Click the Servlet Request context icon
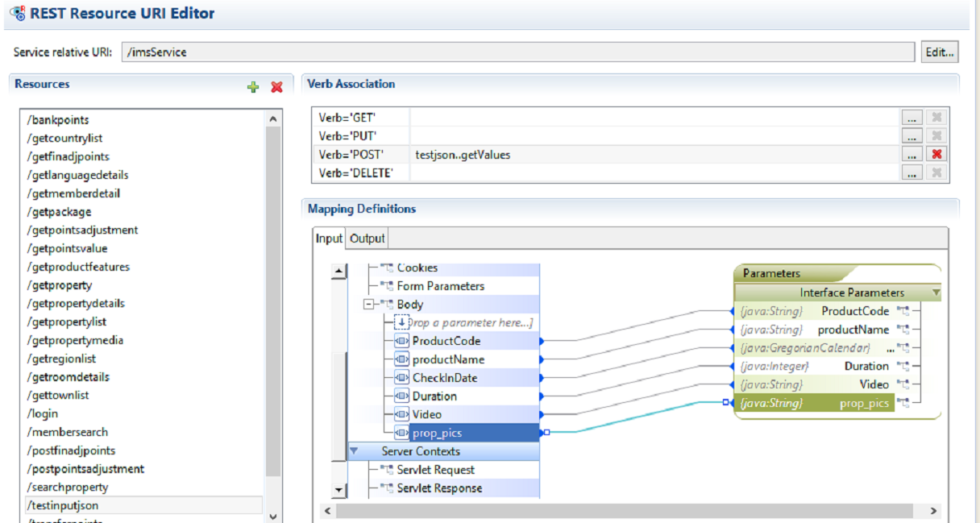The width and height of the screenshot is (980, 523). (x=386, y=470)
